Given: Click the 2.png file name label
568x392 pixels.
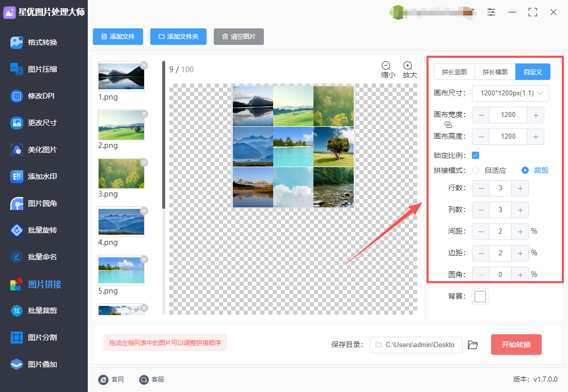Looking at the screenshot, I should [x=108, y=145].
